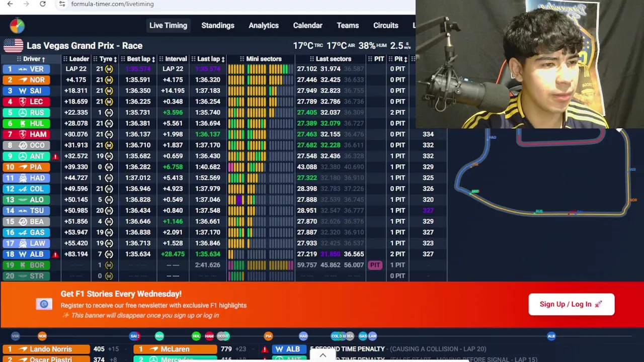Go back using the browser back arrow
Image resolution: width=644 pixels, height=362 pixels.
(10, 4)
